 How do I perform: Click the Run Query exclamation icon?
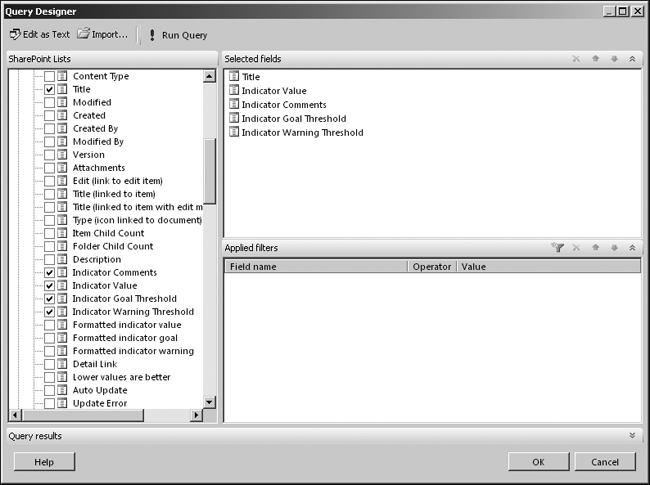[x=152, y=35]
